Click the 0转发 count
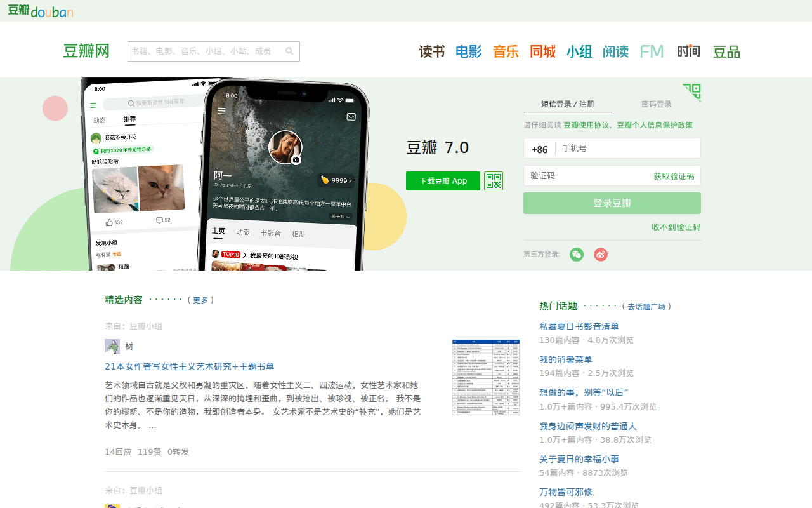 [x=178, y=452]
